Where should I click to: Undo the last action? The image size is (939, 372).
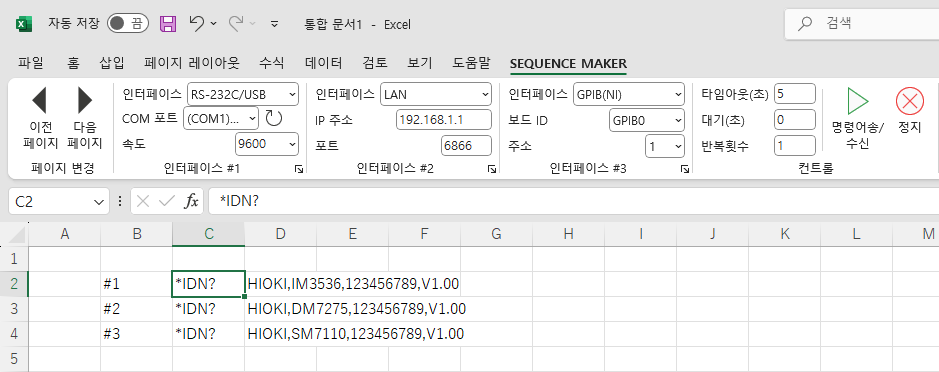coord(197,24)
